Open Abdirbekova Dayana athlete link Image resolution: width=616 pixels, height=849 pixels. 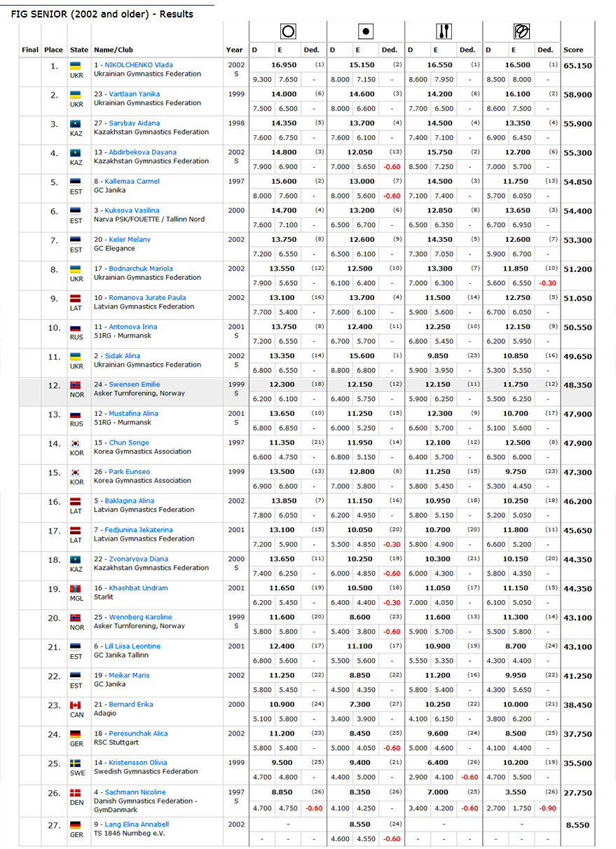(x=142, y=152)
